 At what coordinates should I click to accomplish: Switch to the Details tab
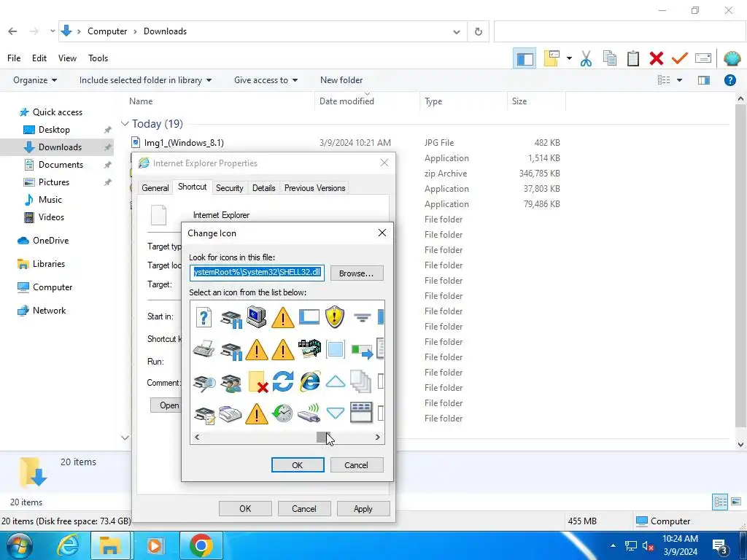(x=264, y=187)
